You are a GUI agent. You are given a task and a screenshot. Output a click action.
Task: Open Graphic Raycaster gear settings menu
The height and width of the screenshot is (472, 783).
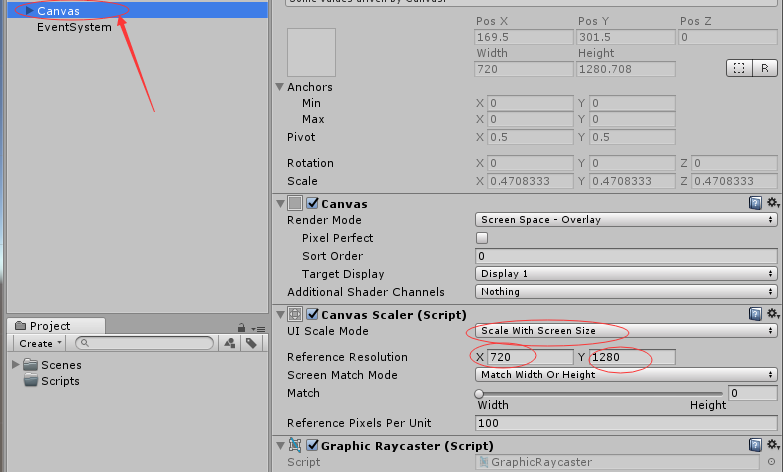773,445
